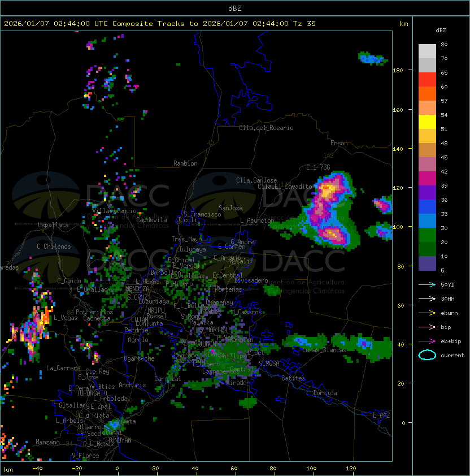The width and height of the screenshot is (470, 476).
Task: Click the C_Chilenos label
Action: tap(54, 246)
